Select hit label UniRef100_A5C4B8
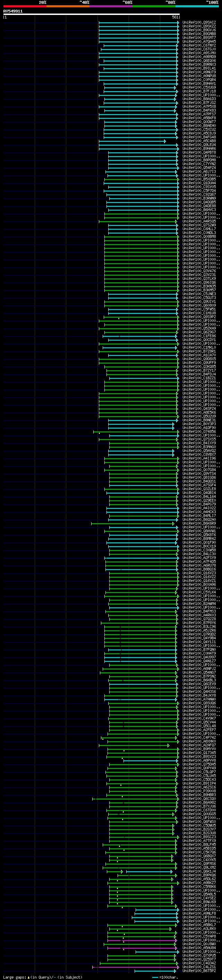 [x=199, y=141]
